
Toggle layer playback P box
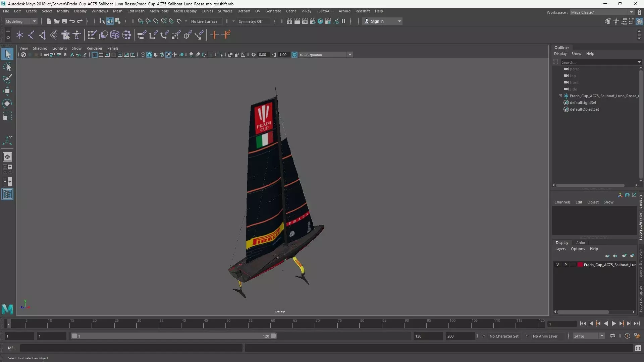[x=566, y=265]
